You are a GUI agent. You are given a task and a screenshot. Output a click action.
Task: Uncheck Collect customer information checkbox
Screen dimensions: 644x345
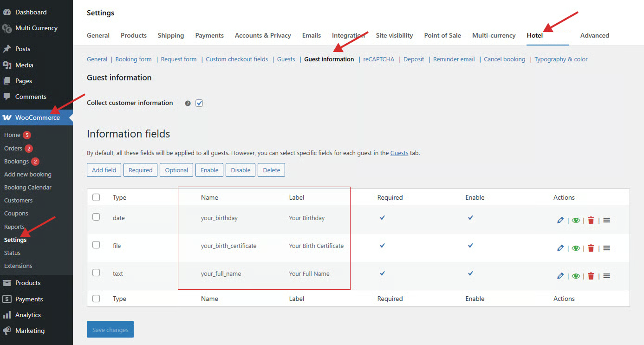(x=199, y=103)
